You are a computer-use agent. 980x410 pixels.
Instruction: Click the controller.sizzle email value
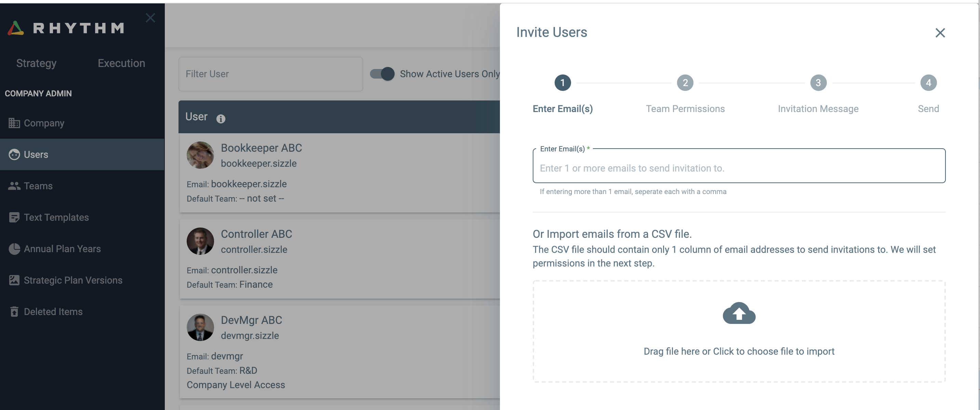pyautogui.click(x=244, y=270)
